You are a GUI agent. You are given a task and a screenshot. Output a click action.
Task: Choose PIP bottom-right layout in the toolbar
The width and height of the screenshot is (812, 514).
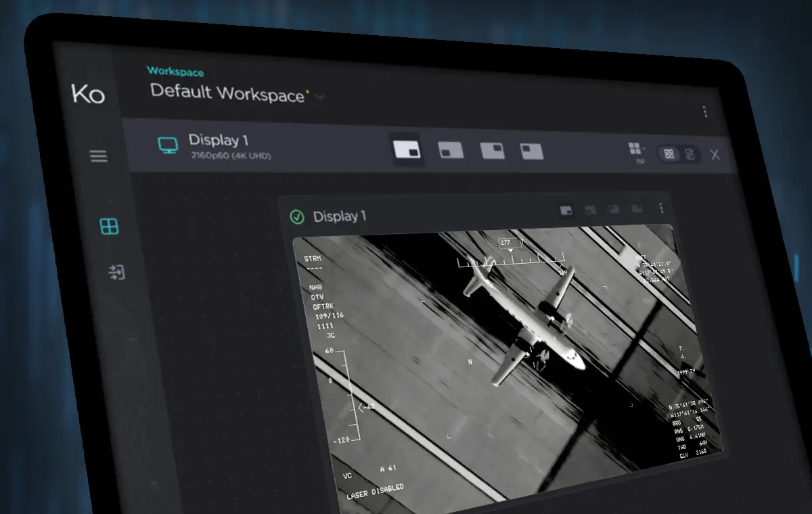point(407,149)
